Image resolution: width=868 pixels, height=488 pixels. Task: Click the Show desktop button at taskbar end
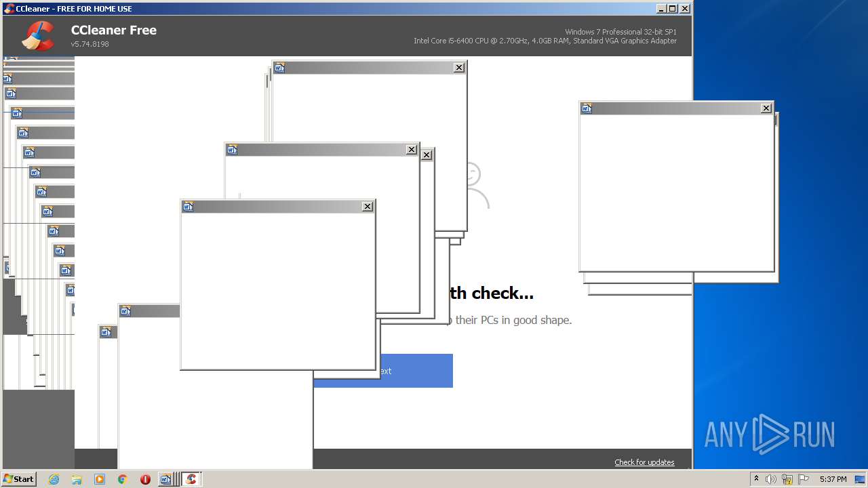(861, 479)
